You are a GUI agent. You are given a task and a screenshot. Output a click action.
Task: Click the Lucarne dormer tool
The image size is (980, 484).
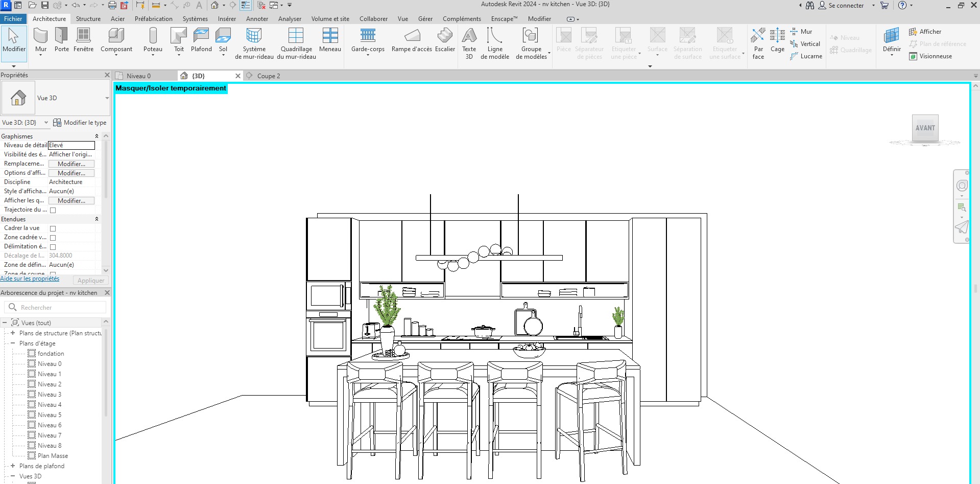pyautogui.click(x=806, y=56)
